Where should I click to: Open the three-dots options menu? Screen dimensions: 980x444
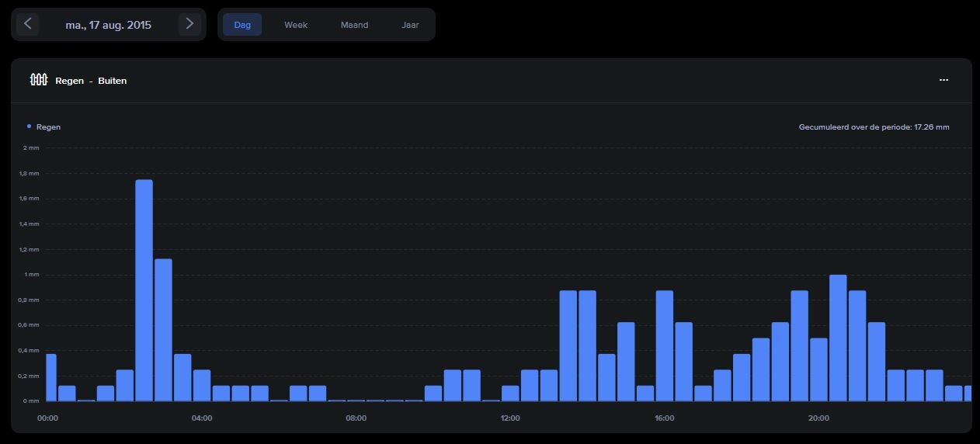point(944,80)
